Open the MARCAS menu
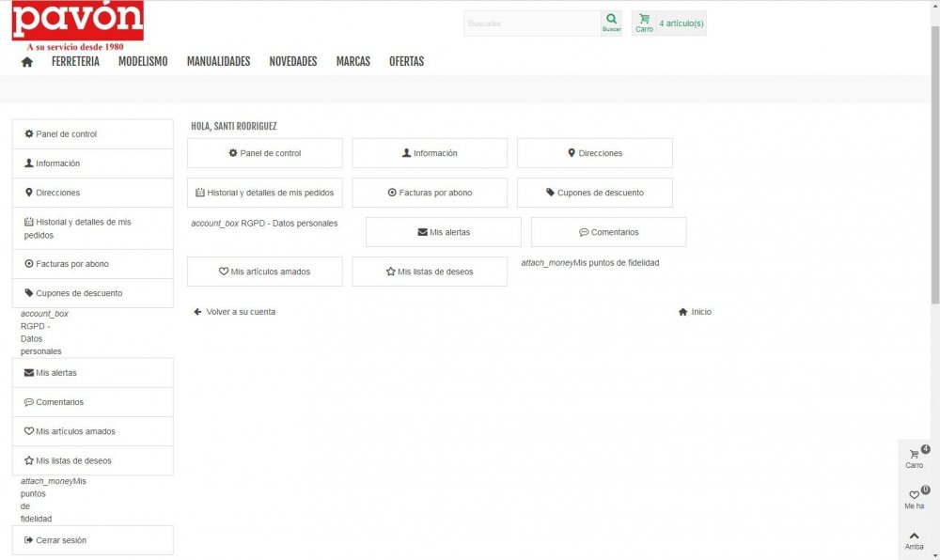Screen dimensions: 940x560 pos(353,61)
